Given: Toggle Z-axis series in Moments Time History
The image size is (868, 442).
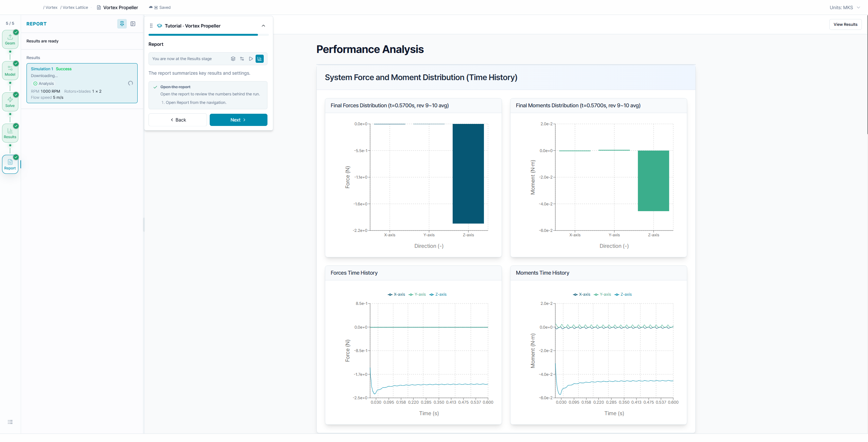Looking at the screenshot, I should [x=623, y=294].
